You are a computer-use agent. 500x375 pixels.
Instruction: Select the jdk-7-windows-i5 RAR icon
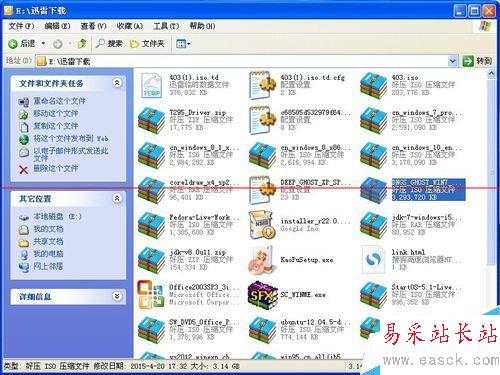click(x=373, y=225)
